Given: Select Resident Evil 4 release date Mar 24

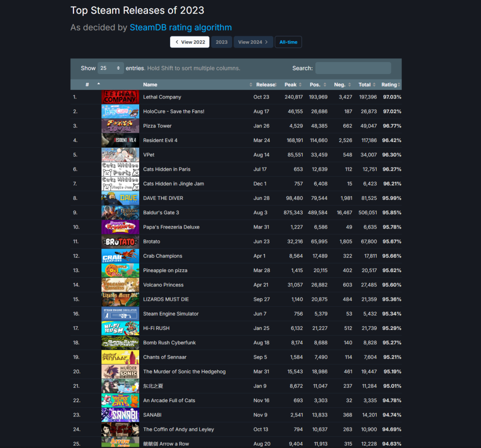Looking at the screenshot, I should coord(262,140).
